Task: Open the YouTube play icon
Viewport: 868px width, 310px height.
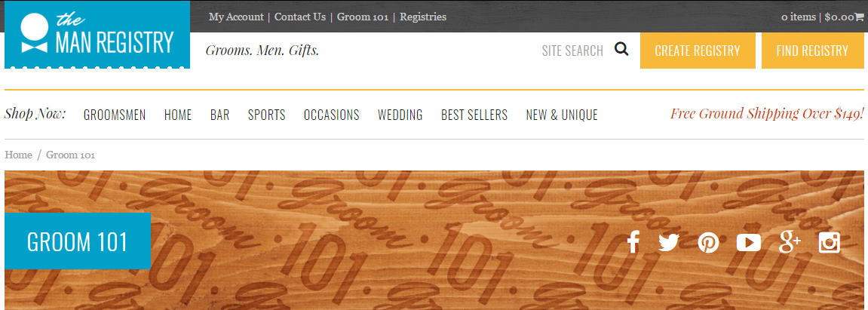Action: click(x=748, y=242)
